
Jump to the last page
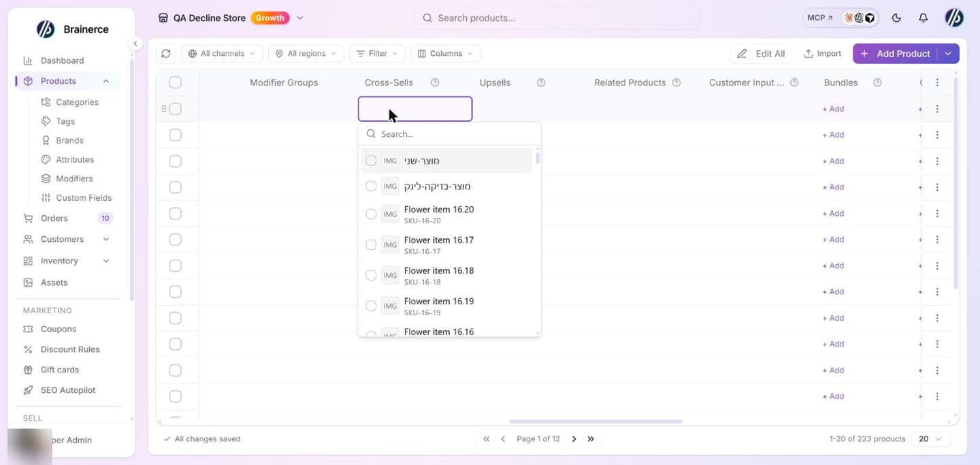(591, 439)
